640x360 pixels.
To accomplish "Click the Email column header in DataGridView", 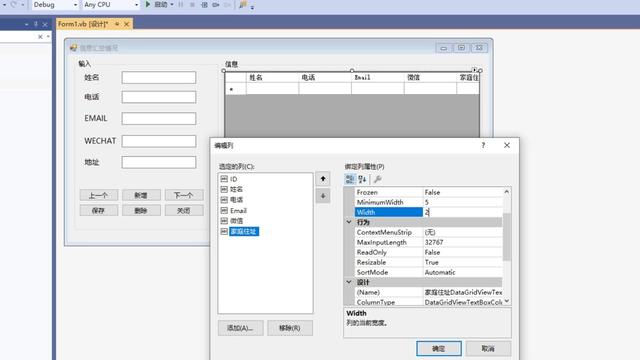I will [378, 78].
